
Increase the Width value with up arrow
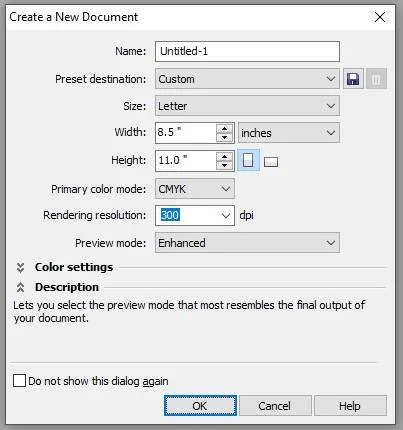click(x=225, y=129)
